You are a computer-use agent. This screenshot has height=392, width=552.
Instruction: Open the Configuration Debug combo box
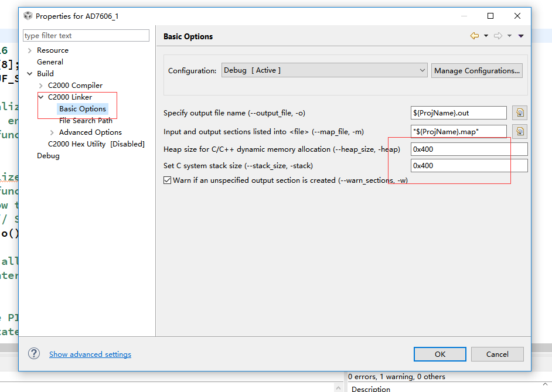tap(324, 70)
